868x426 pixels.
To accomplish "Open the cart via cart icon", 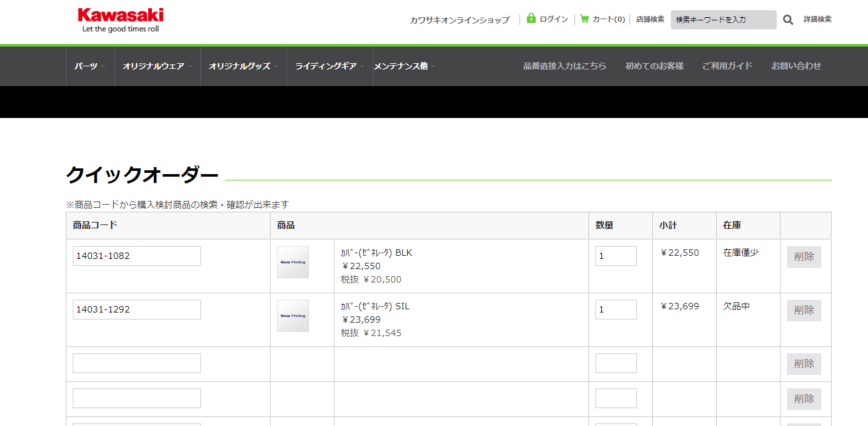I will click(584, 19).
